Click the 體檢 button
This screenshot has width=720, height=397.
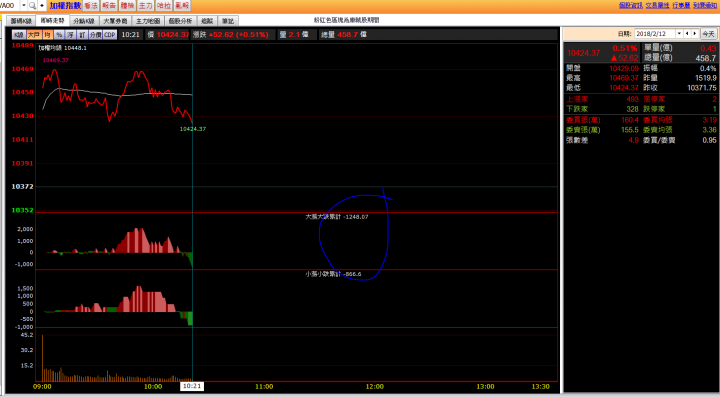pos(127,6)
